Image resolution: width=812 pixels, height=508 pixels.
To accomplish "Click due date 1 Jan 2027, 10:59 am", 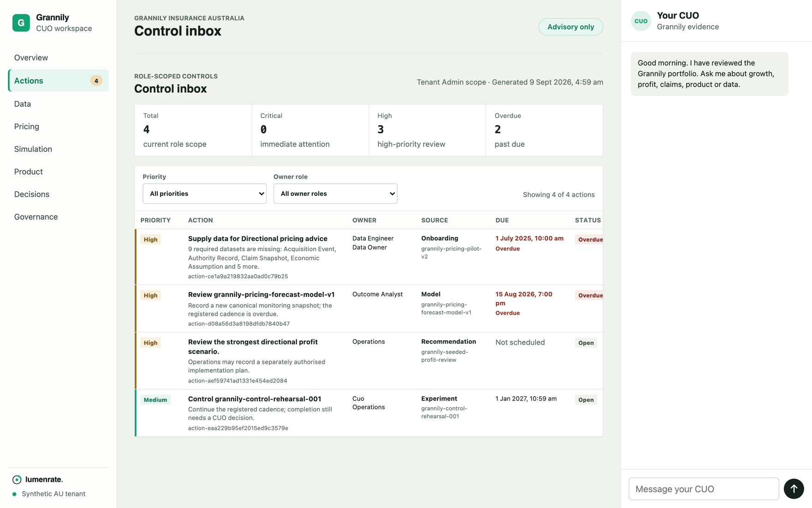I will pos(526,399).
